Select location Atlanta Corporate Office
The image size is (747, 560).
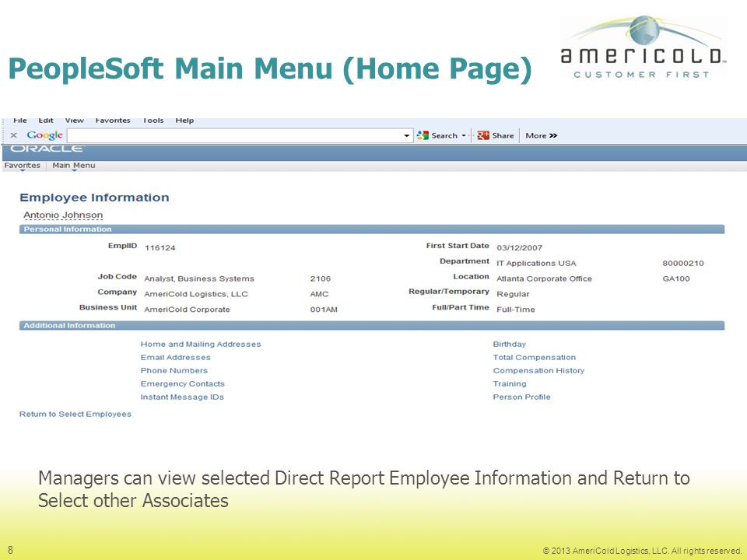[x=544, y=279]
